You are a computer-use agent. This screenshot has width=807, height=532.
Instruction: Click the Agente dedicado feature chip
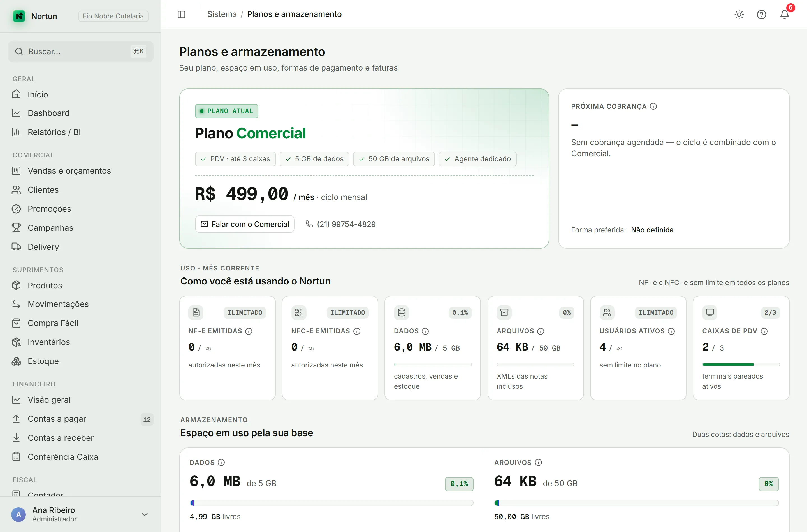tap(478, 159)
